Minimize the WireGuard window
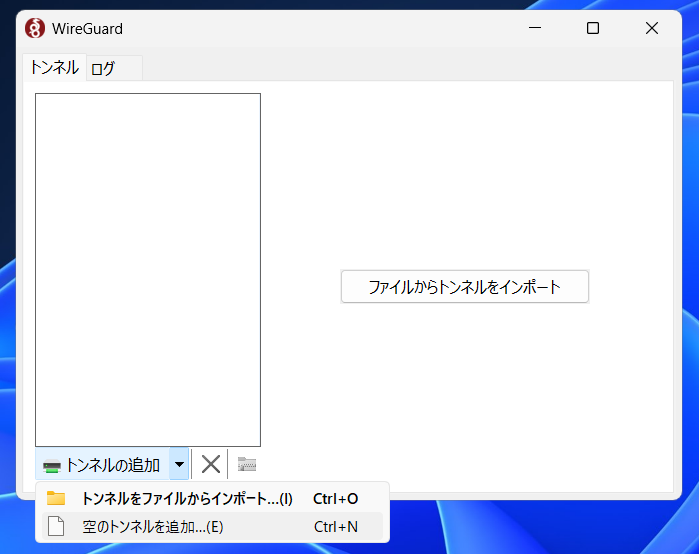This screenshot has width=699, height=554. pyautogui.click(x=535, y=28)
